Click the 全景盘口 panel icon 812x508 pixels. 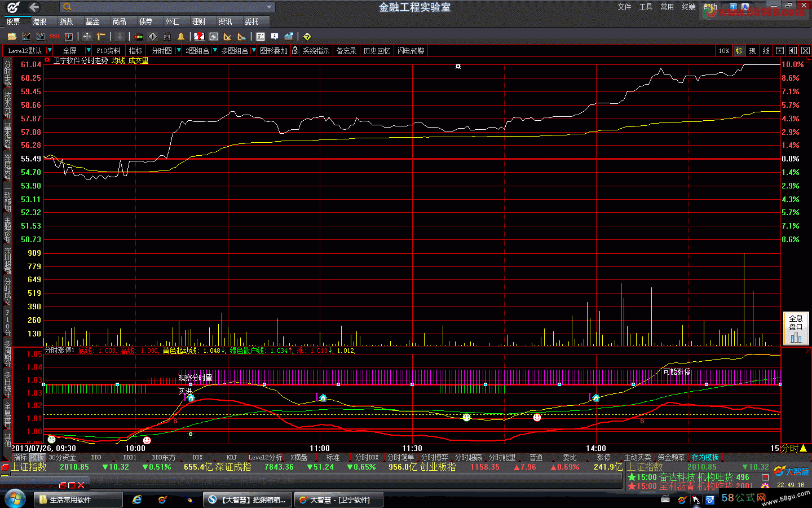[796, 329]
